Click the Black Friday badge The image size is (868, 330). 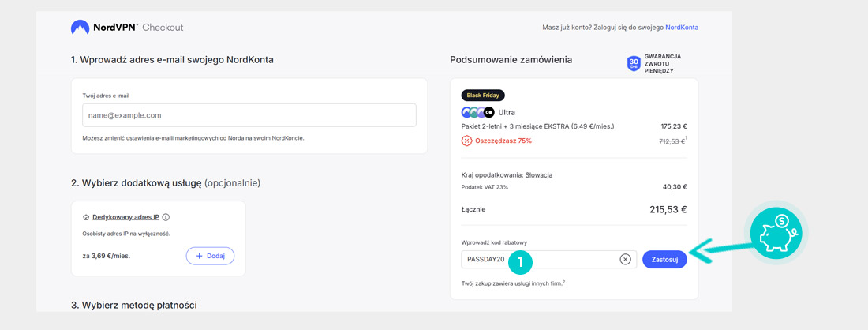point(483,96)
